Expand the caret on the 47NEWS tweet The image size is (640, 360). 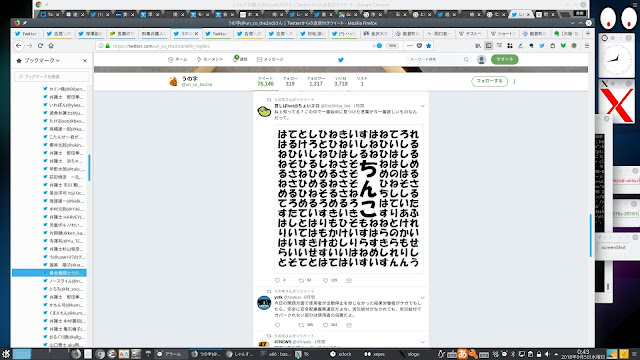tap(422, 342)
